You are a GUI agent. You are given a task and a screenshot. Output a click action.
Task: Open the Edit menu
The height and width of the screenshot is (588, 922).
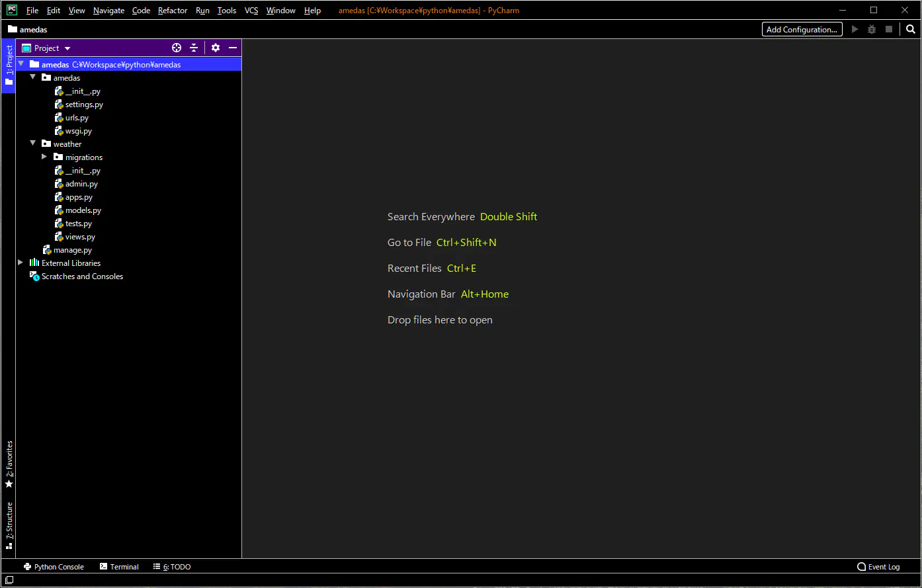(x=54, y=11)
